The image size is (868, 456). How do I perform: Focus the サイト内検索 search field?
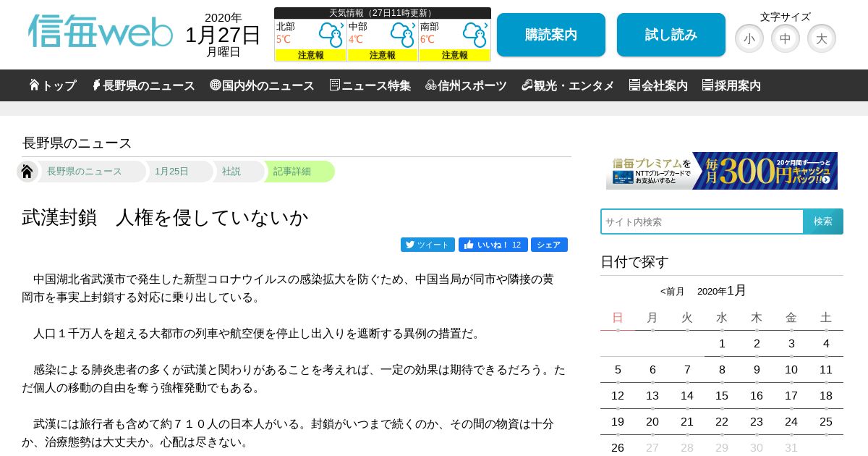click(702, 221)
